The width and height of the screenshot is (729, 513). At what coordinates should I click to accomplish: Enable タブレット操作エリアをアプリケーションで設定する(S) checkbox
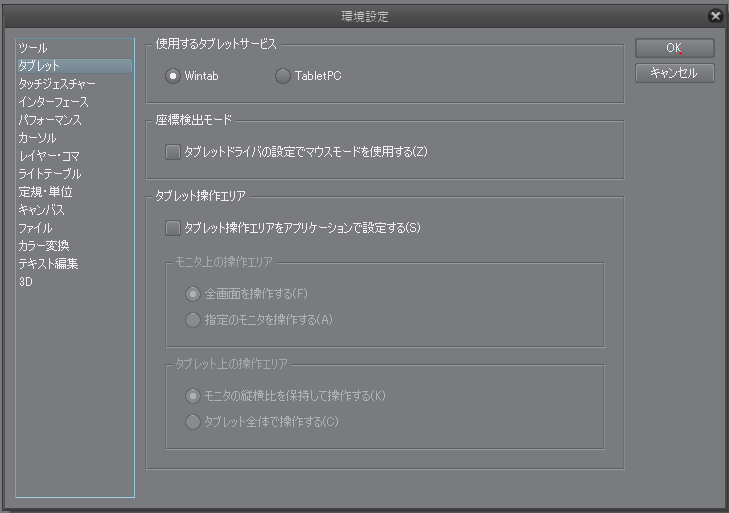tap(172, 228)
